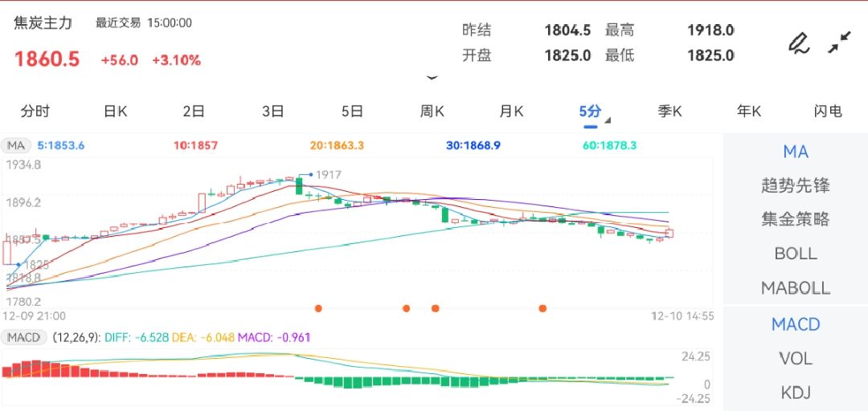The image size is (868, 411).
Task: Click the MACD indicator badge
Action: click(24, 337)
